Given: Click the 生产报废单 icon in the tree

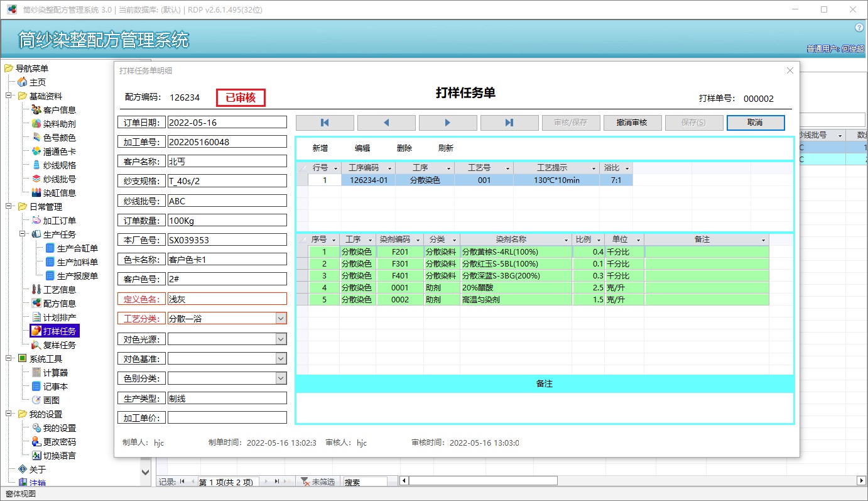Looking at the screenshot, I should [50, 276].
